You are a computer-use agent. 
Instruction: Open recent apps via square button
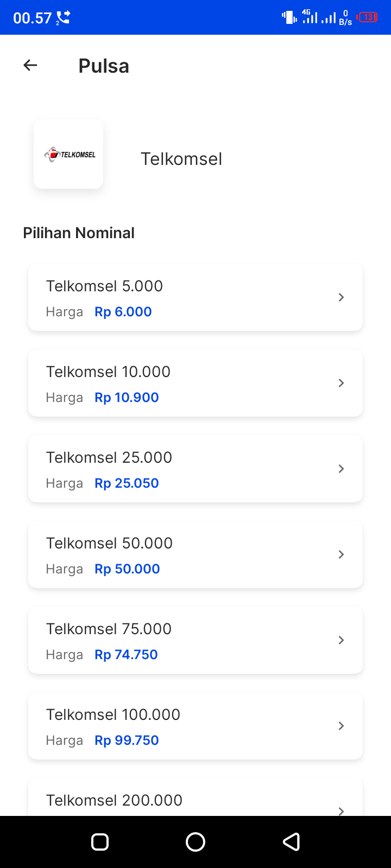click(100, 841)
